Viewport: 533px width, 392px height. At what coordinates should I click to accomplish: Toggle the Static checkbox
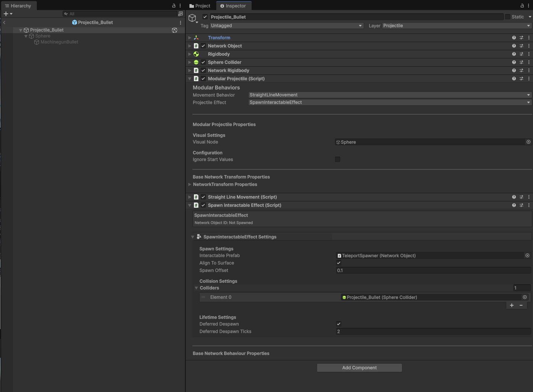click(508, 17)
